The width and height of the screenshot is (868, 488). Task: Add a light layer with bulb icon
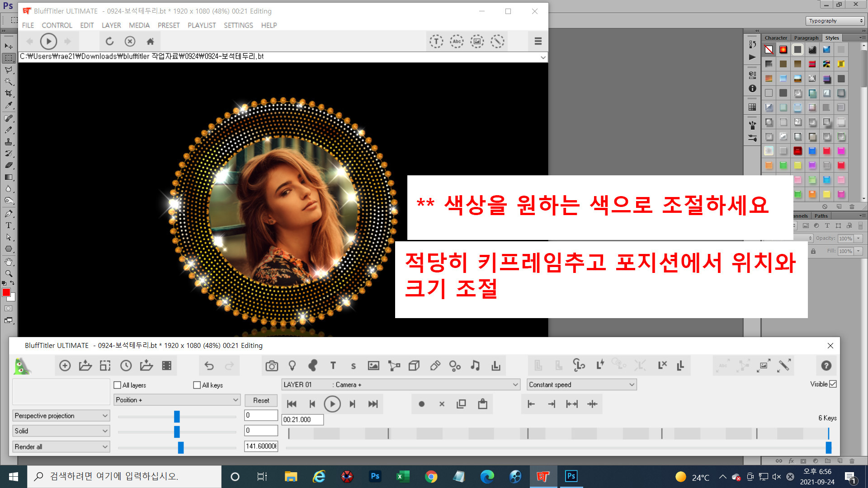point(292,366)
